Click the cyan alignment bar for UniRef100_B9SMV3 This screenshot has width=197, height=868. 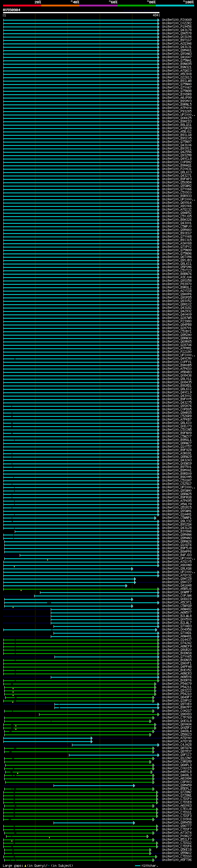[x=81, y=101]
